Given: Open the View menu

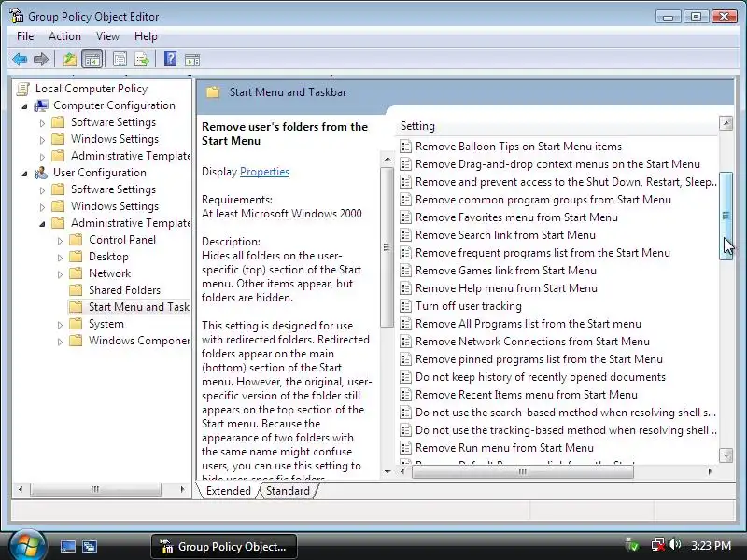Looking at the screenshot, I should [x=107, y=36].
